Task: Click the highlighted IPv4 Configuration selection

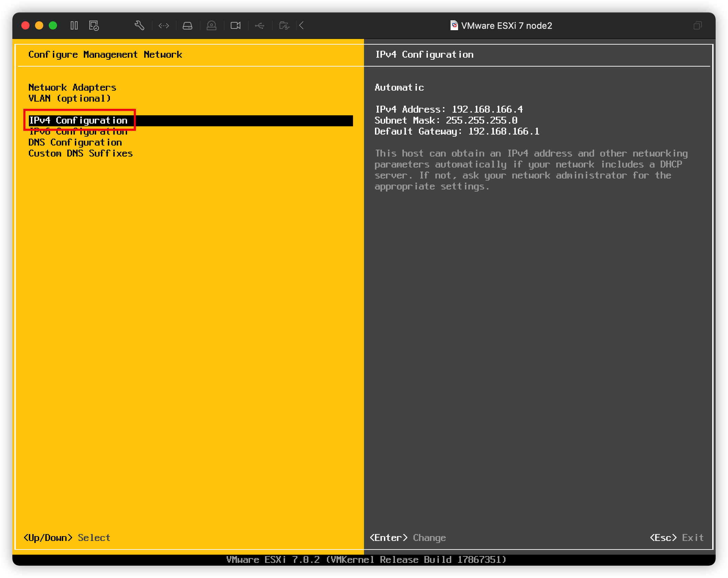Action: (79, 120)
